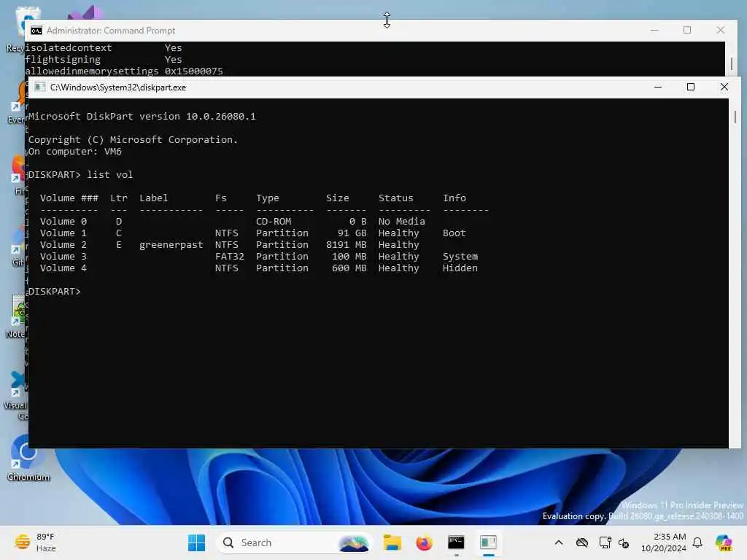Maximize the Administrator Command Prompt window

pos(687,31)
